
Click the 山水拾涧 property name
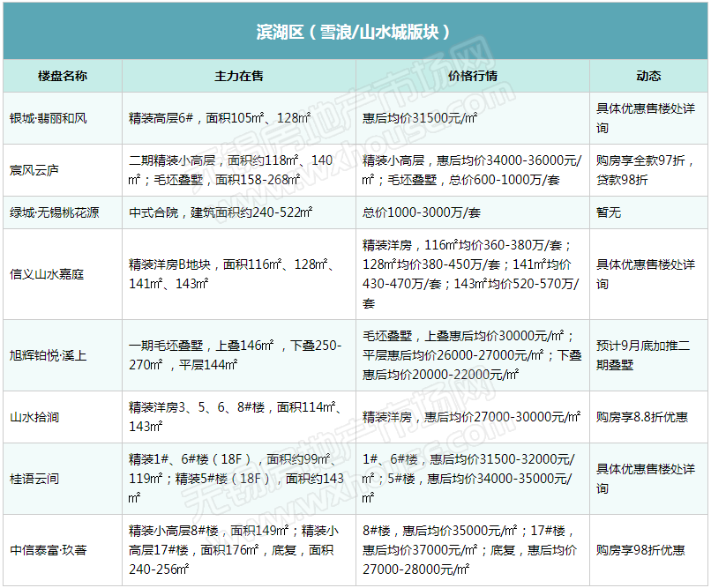coord(34,417)
